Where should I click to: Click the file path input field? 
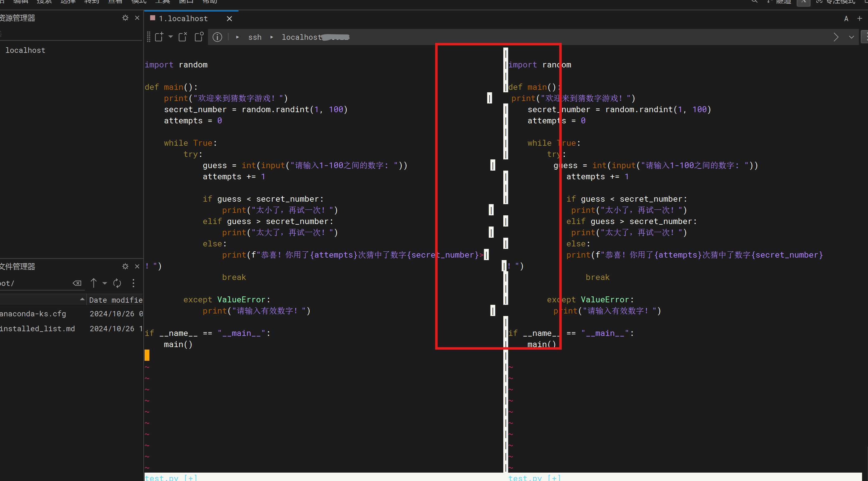tap(37, 283)
